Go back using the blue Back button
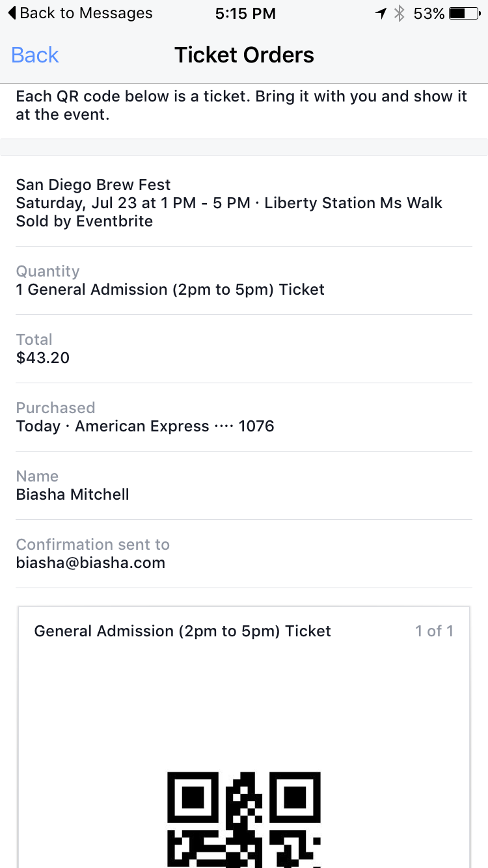 pyautogui.click(x=35, y=55)
